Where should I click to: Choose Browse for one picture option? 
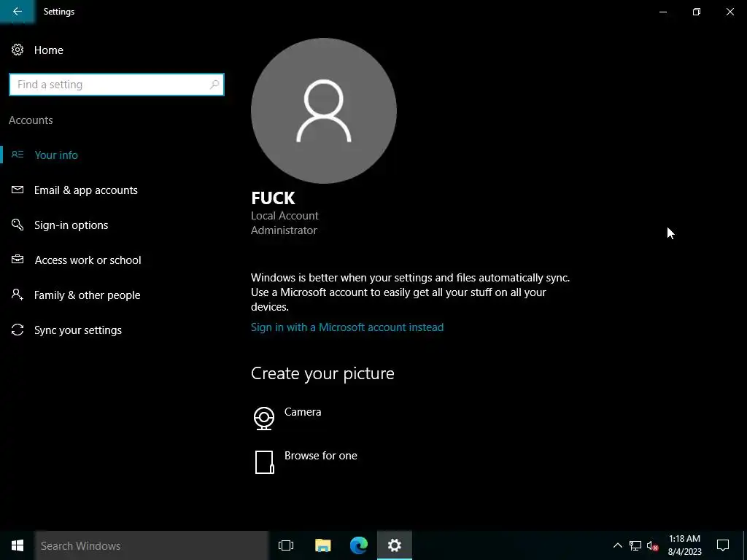tap(321, 456)
